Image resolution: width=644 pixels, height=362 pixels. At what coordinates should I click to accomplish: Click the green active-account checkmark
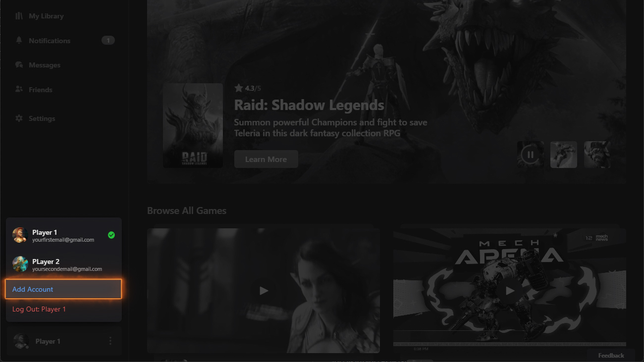111,235
